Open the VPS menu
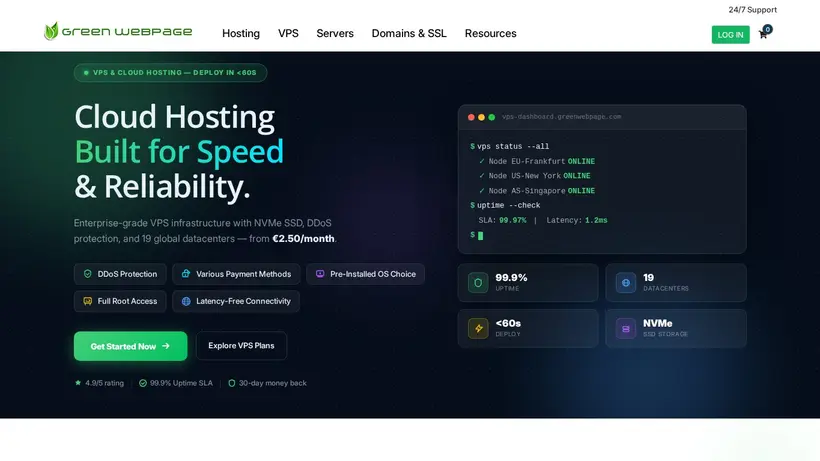The width and height of the screenshot is (820, 461). (x=288, y=33)
